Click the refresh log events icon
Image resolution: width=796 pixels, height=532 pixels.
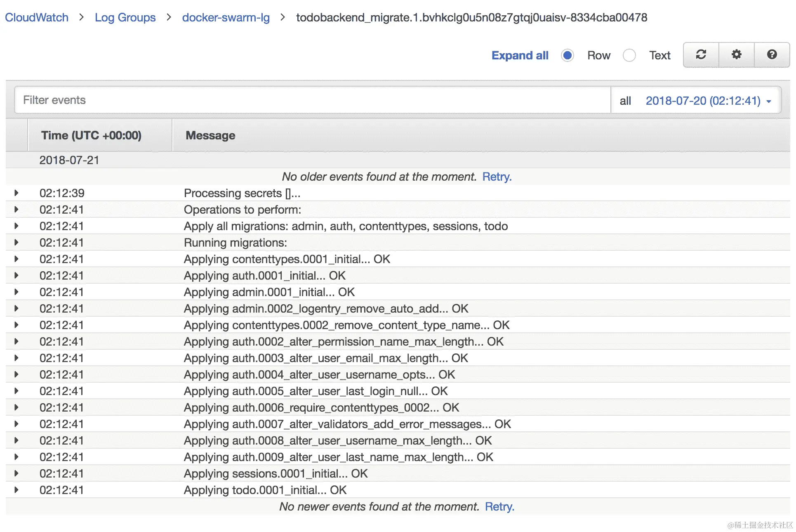click(701, 55)
